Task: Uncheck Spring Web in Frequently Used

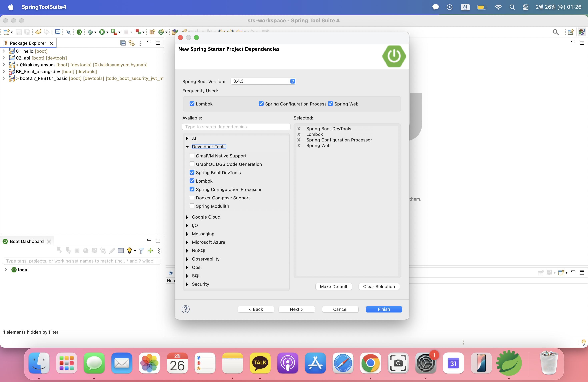Action: (330, 104)
